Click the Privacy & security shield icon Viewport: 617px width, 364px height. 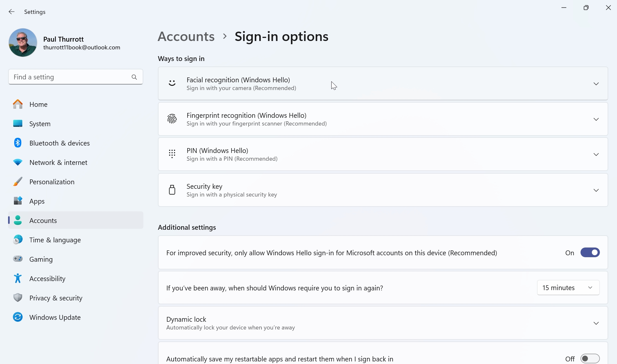click(x=18, y=298)
